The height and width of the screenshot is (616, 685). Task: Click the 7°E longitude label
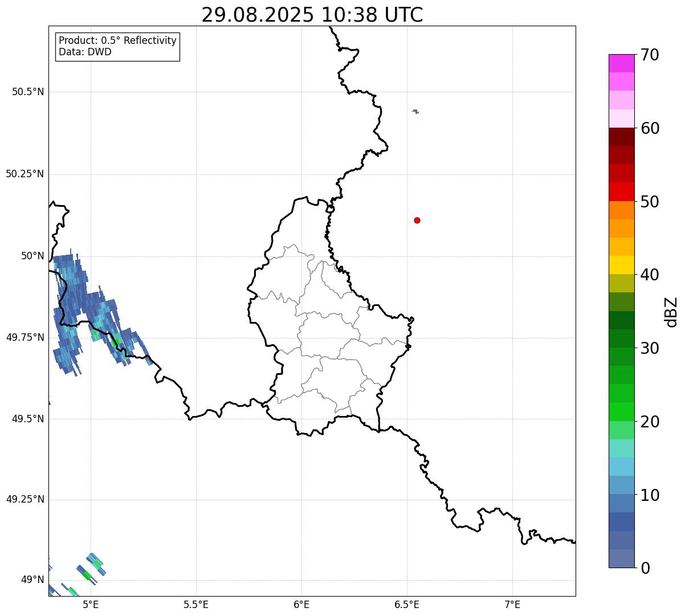click(512, 605)
